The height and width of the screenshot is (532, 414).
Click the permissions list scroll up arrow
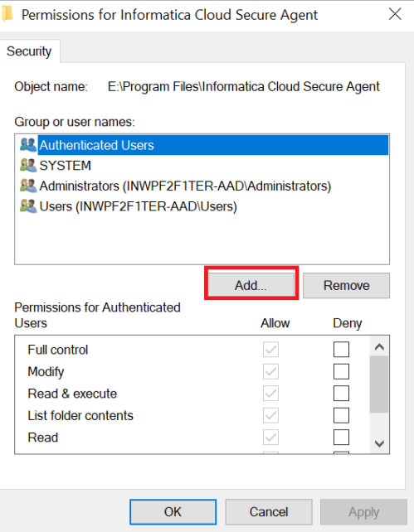tap(379, 346)
